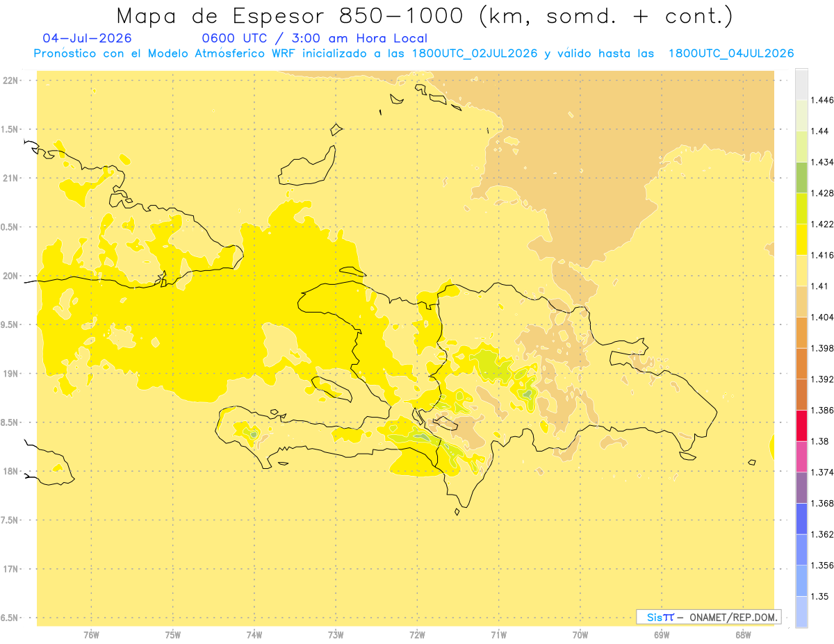Click the 'Sis - ONAMET/REP.DOM.' credit box
Viewport: 834px width, 644px height.
click(x=709, y=617)
